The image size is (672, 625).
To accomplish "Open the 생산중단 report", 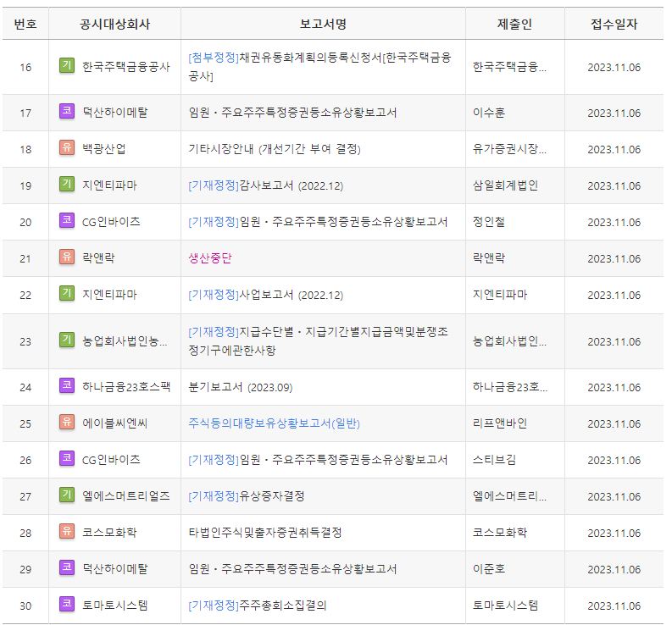I will click(x=210, y=258).
